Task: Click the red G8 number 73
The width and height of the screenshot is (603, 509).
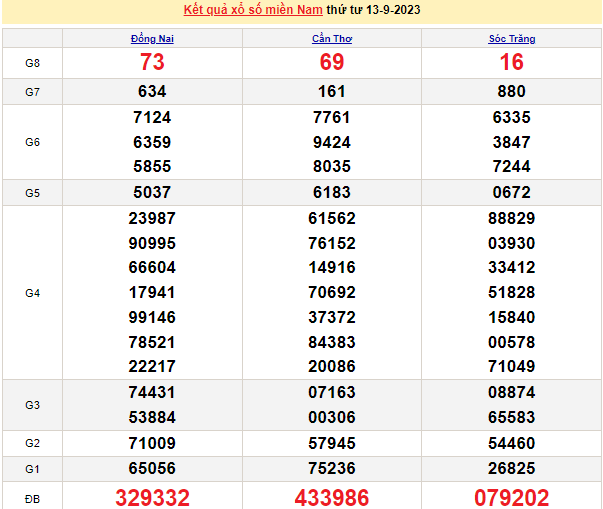Action: click(152, 62)
